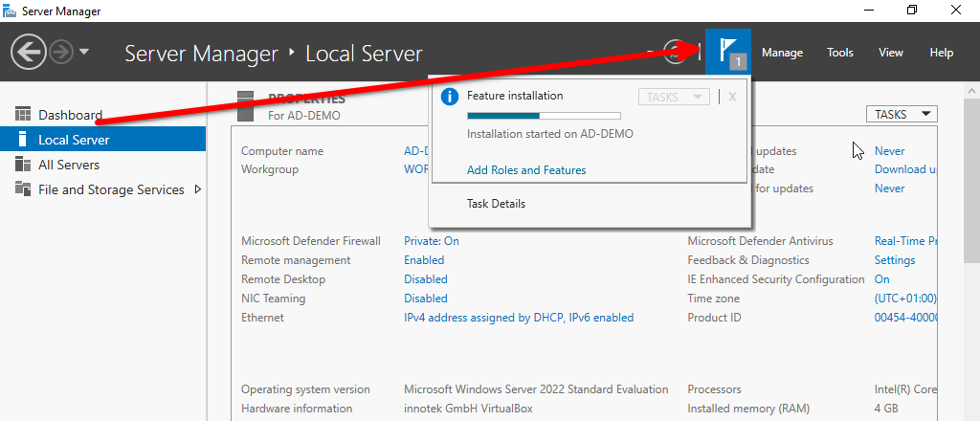The height and width of the screenshot is (421, 980).
Task: Dismiss the Feature installation notification
Action: [x=732, y=97]
